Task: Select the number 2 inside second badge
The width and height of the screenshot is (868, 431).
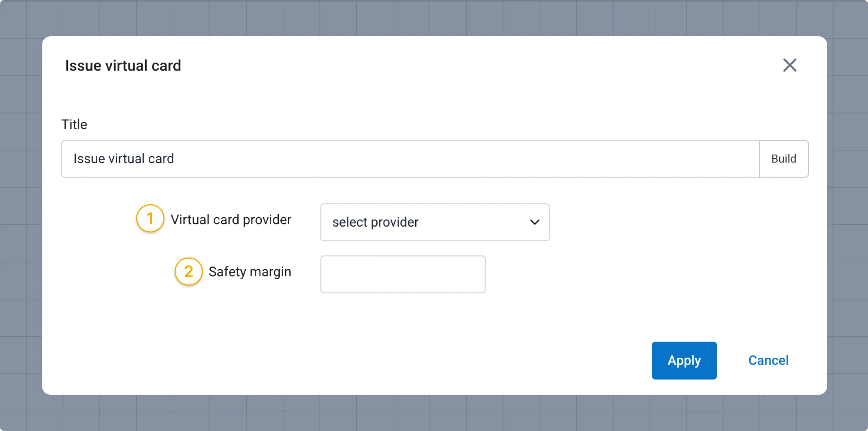Action: pyautogui.click(x=189, y=271)
